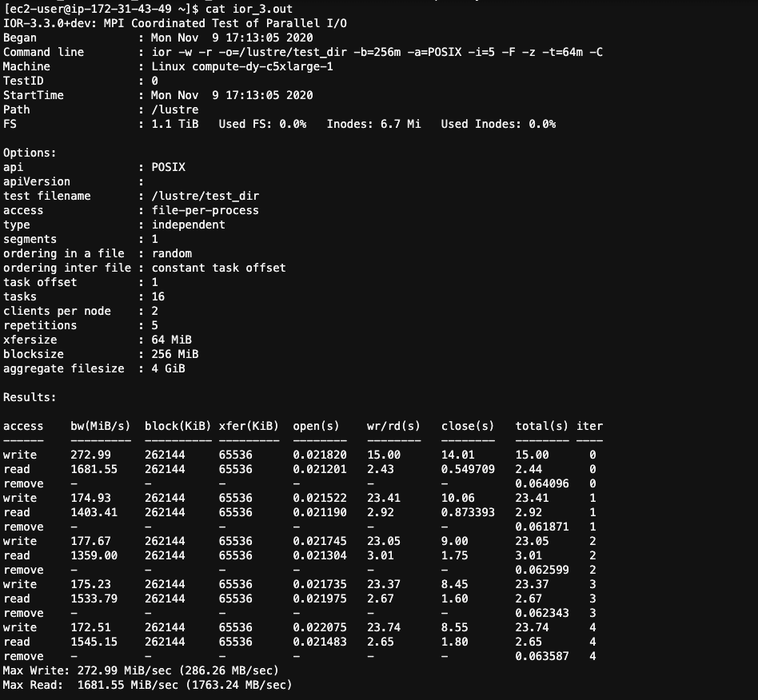Click the wr/rd(s) column header
This screenshot has height=700, width=758.
pos(393,426)
